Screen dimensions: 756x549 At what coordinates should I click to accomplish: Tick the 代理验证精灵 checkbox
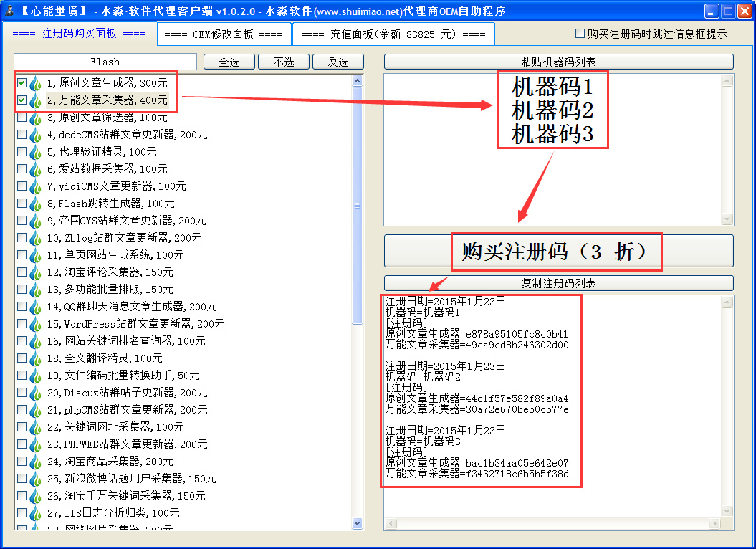tap(21, 151)
